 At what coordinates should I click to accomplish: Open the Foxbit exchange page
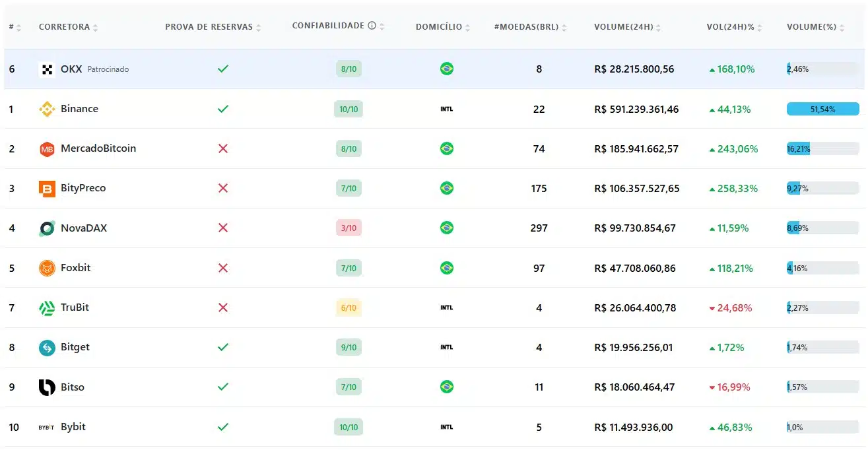pyautogui.click(x=76, y=268)
